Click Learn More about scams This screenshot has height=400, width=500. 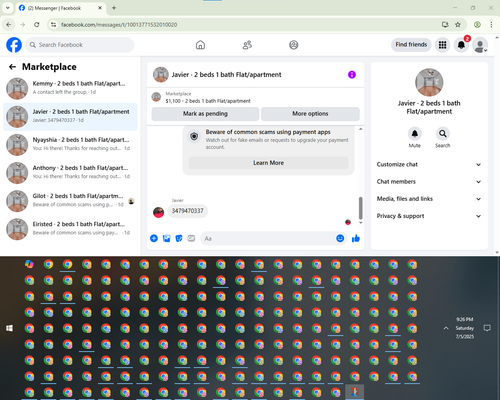pos(268,163)
